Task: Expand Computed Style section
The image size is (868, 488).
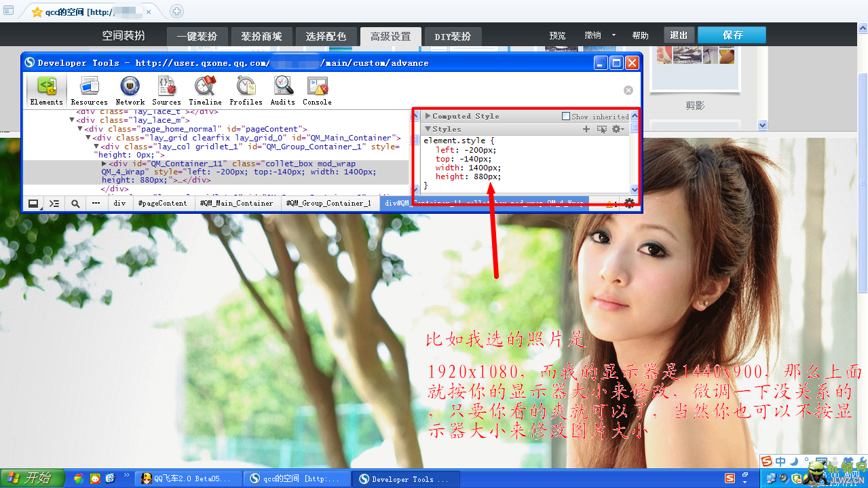Action: tap(428, 116)
